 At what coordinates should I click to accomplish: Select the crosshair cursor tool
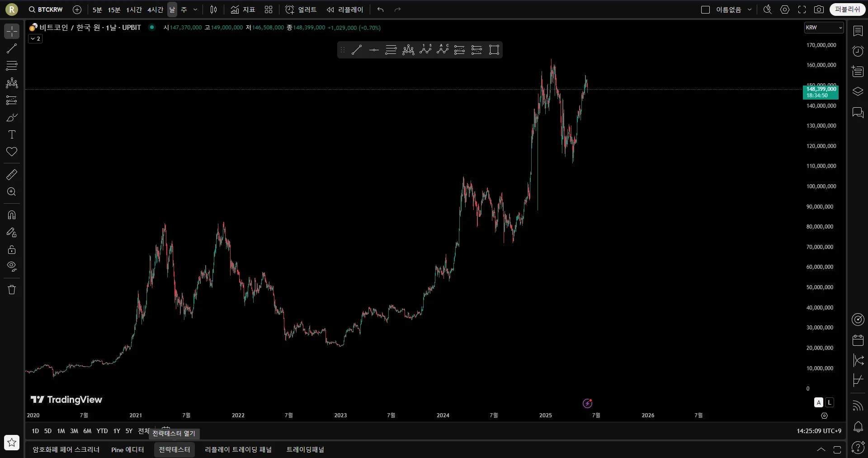point(12,31)
